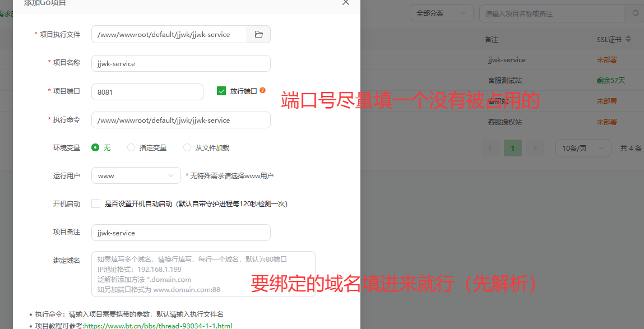Open the 全部分类 category dropdown
Image resolution: width=644 pixels, height=329 pixels.
tap(441, 12)
